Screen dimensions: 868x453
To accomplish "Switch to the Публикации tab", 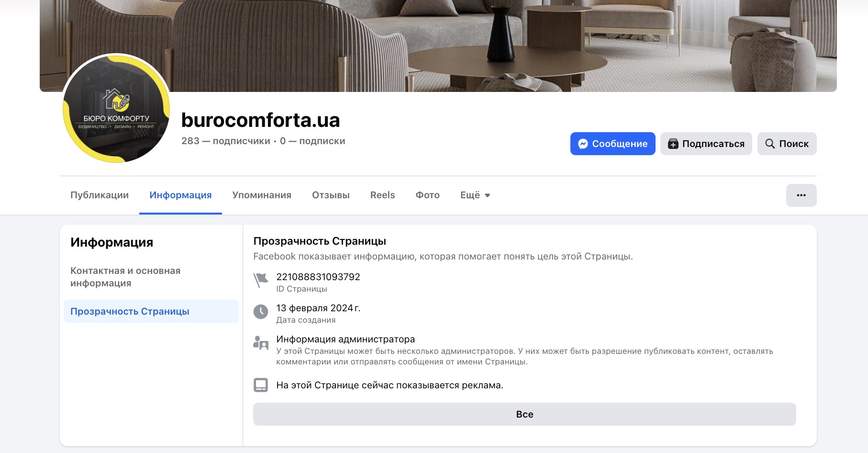I will [100, 195].
